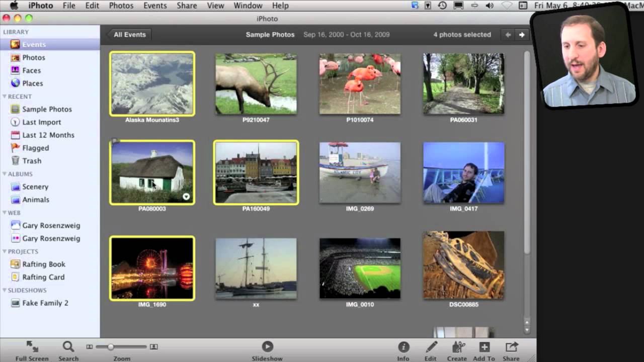The width and height of the screenshot is (644, 362).
Task: Collapse the RECENT sidebar section
Action: (x=5, y=97)
